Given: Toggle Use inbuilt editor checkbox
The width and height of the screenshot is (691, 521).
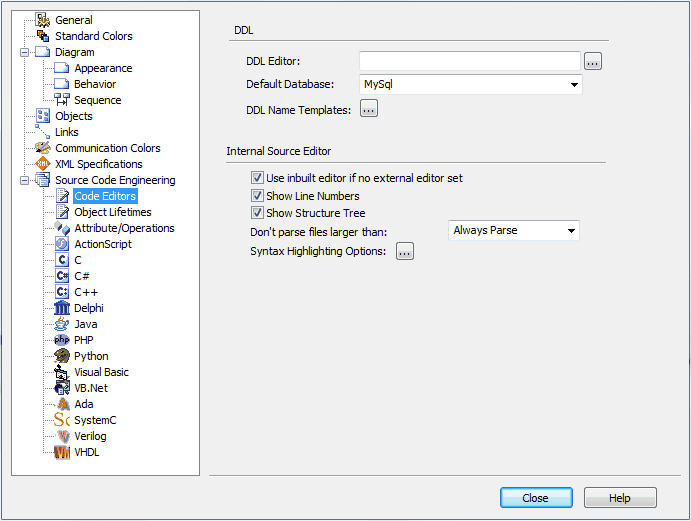Looking at the screenshot, I should [257, 178].
